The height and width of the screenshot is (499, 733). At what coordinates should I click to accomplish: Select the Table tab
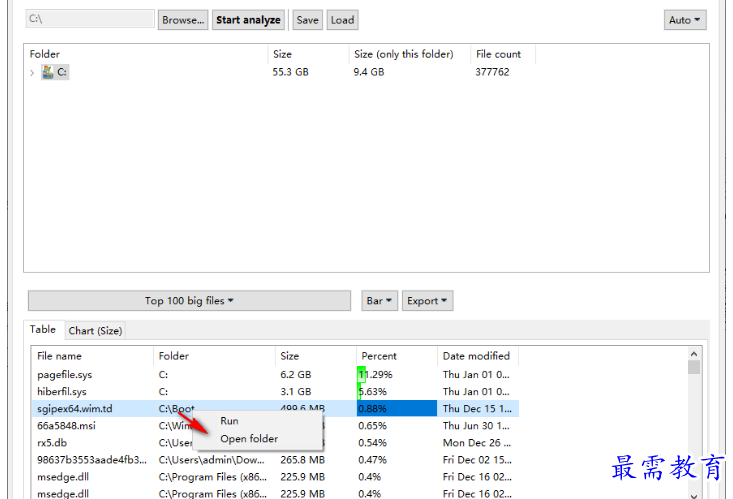coord(43,330)
